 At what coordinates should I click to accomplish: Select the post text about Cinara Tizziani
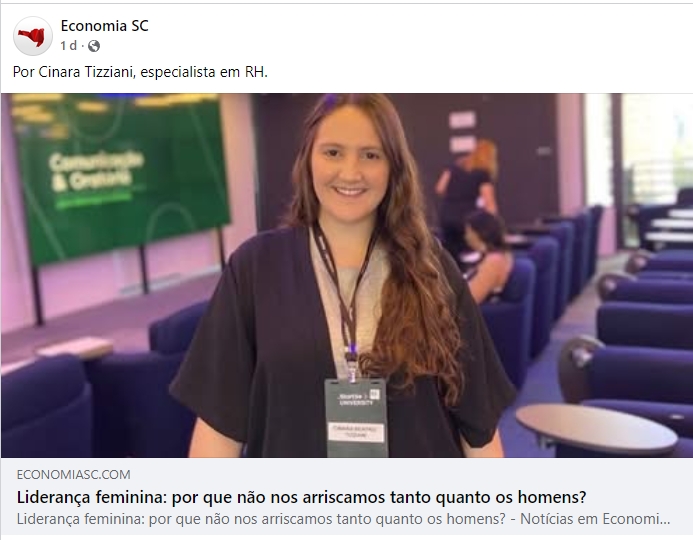click(140, 72)
